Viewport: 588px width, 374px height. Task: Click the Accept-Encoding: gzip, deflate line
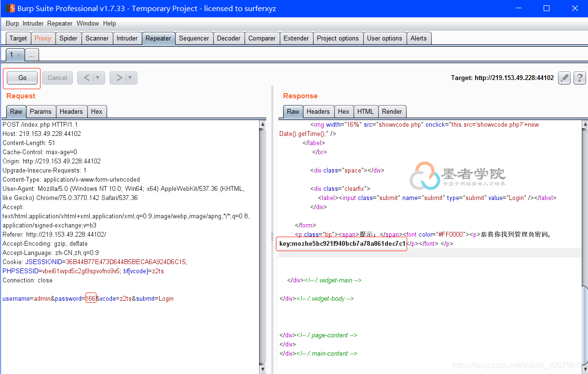[x=45, y=243]
